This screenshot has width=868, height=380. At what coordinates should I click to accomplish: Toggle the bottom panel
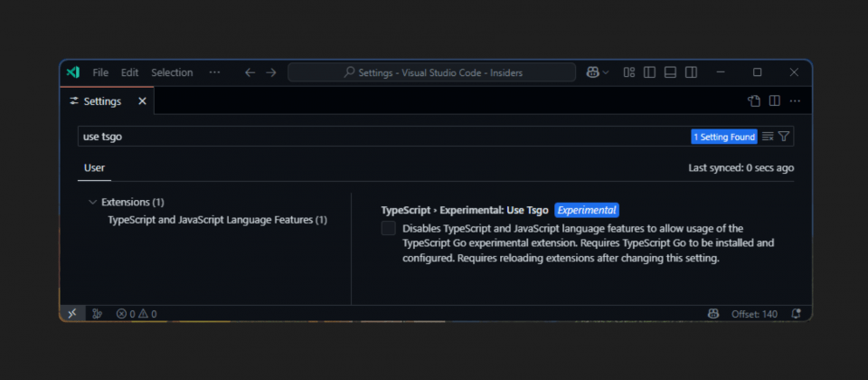click(x=670, y=72)
